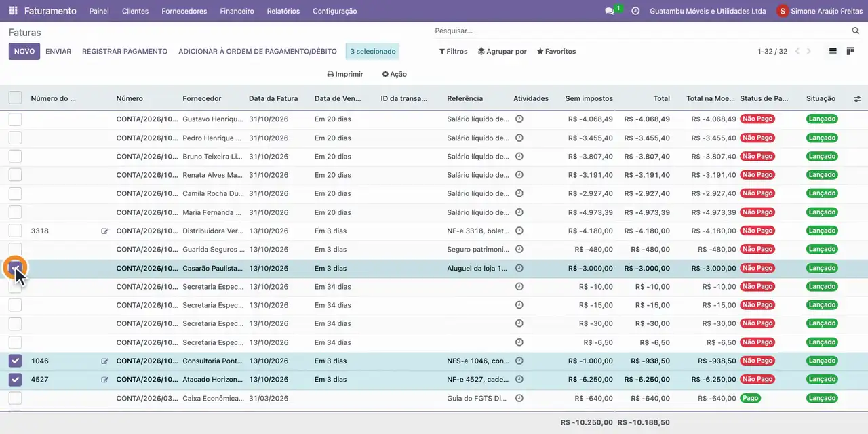Open the Configuração menu
This screenshot has height=434, width=868.
[335, 11]
